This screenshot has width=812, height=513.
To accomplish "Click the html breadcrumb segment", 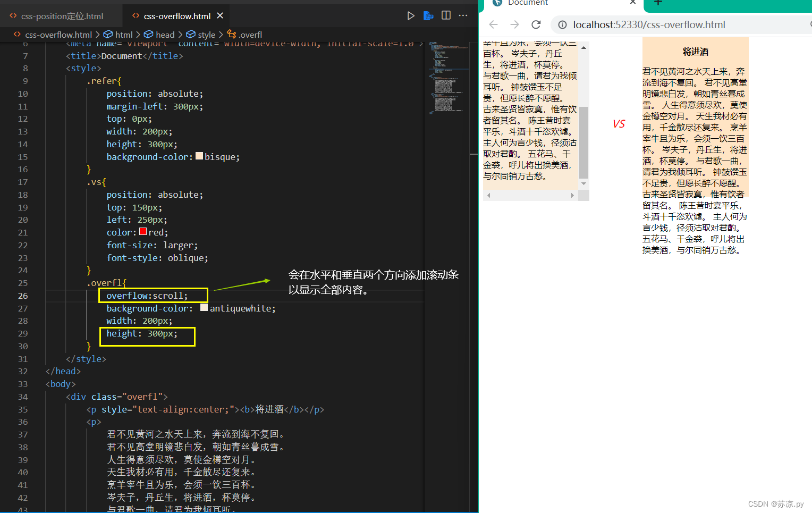I will coord(123,35).
